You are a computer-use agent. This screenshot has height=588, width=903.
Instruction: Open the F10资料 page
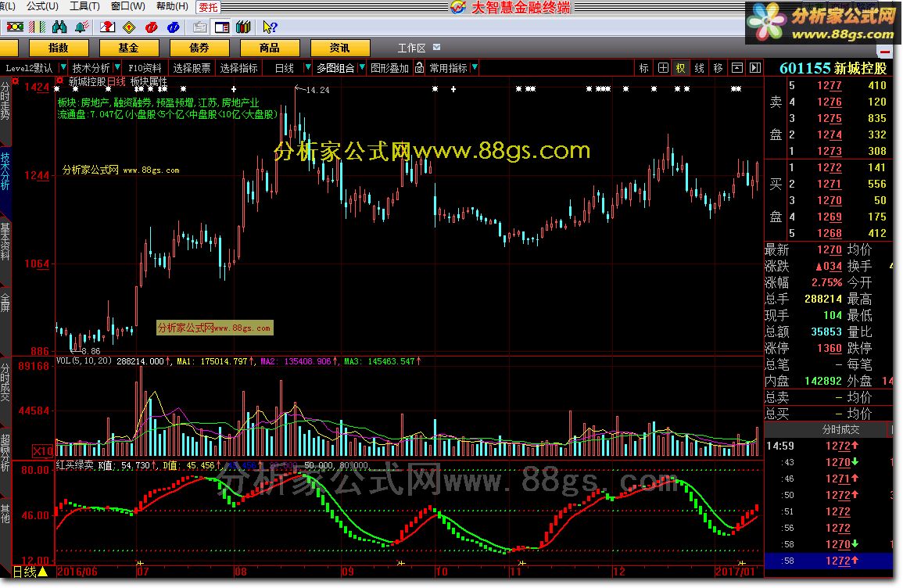(x=145, y=68)
